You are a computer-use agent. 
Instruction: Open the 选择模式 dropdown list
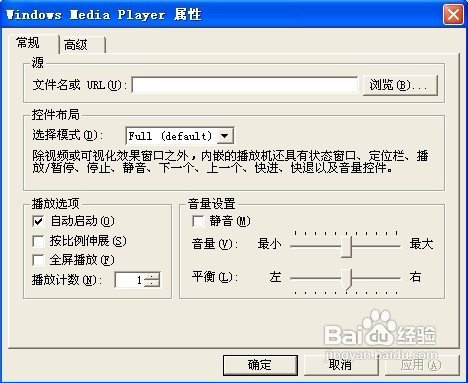[225, 136]
